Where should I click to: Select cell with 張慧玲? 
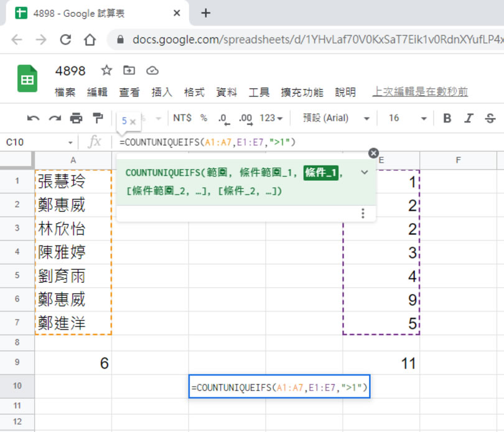(x=73, y=181)
